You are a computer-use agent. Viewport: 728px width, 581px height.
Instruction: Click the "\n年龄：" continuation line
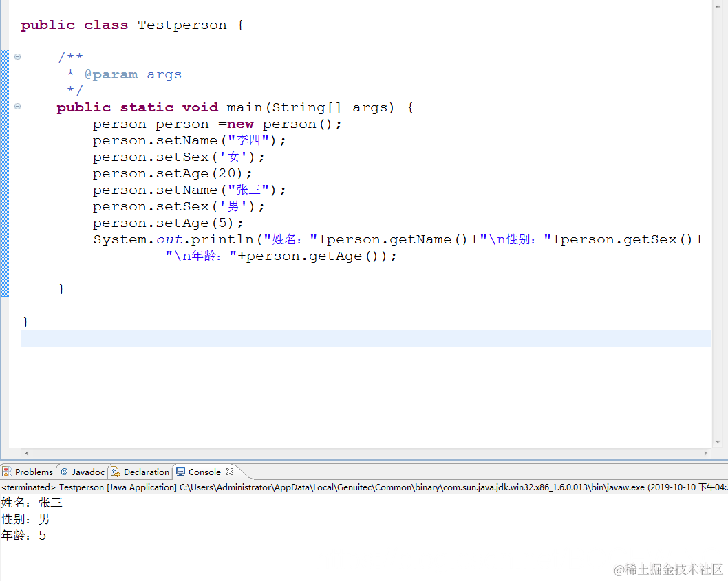coord(281,256)
